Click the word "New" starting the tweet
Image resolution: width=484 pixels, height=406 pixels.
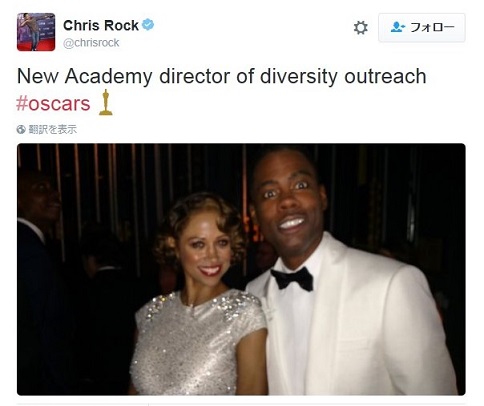point(38,76)
